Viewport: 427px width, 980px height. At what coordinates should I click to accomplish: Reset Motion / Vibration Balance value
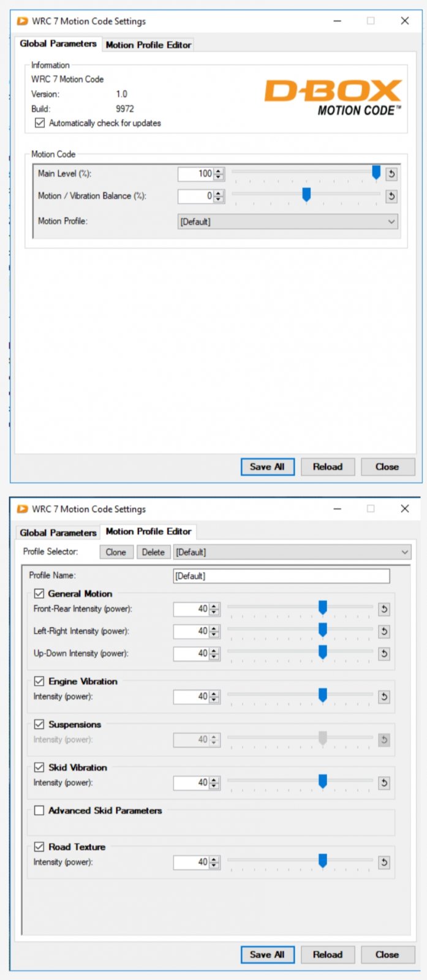(391, 197)
